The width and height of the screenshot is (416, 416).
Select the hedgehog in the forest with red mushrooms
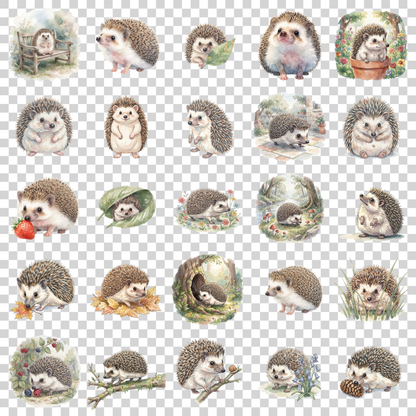coord(289,207)
